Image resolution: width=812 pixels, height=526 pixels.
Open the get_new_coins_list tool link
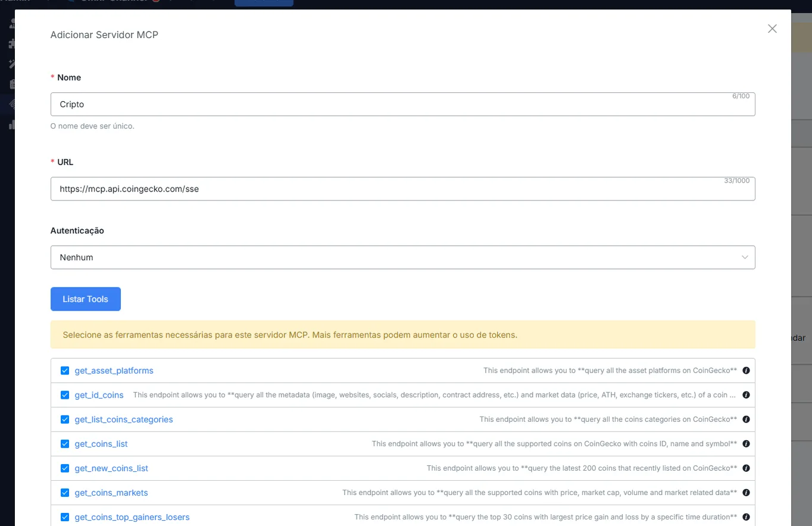(x=111, y=468)
